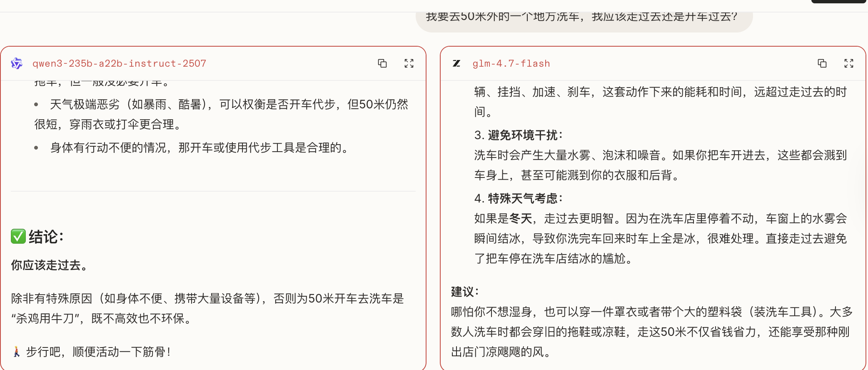Image resolution: width=868 pixels, height=370 pixels.
Task: Open the glm-4.7-flash model name
Action: pyautogui.click(x=511, y=63)
